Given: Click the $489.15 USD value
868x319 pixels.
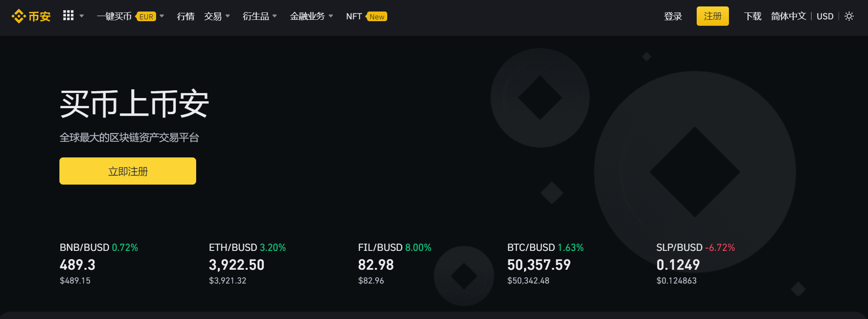Looking at the screenshot, I should 75,280.
